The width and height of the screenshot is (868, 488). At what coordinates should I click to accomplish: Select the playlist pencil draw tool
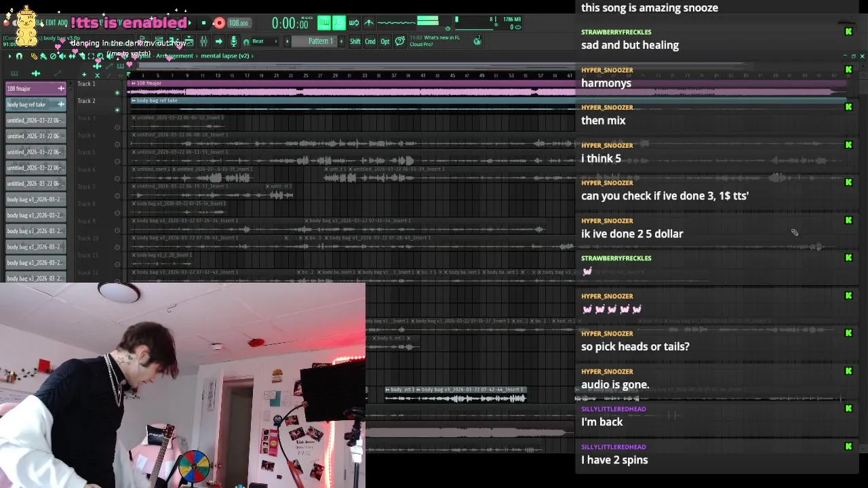click(x=34, y=56)
